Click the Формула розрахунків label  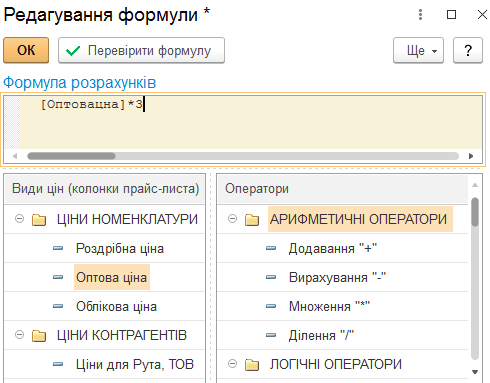click(x=80, y=82)
